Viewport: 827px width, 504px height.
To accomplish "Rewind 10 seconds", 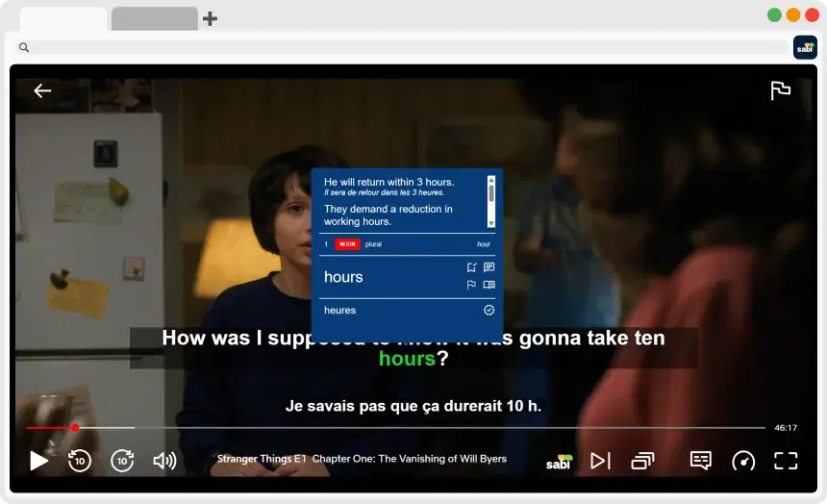I will pyautogui.click(x=80, y=460).
